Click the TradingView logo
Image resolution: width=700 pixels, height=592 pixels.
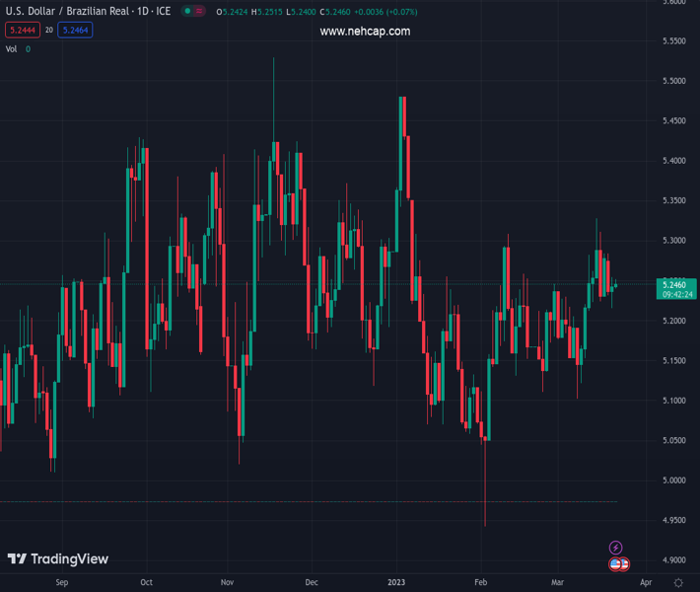click(x=58, y=559)
